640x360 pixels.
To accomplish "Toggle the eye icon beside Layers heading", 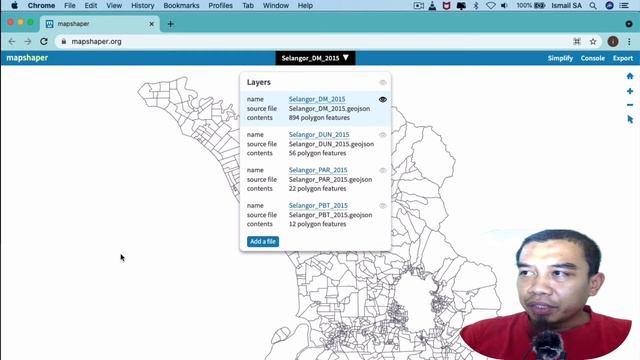I will (x=382, y=83).
